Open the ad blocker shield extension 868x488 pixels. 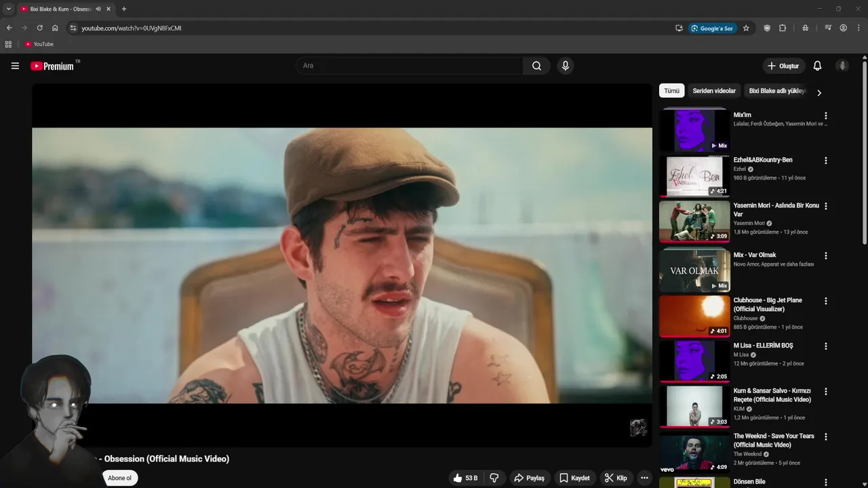[x=767, y=28]
